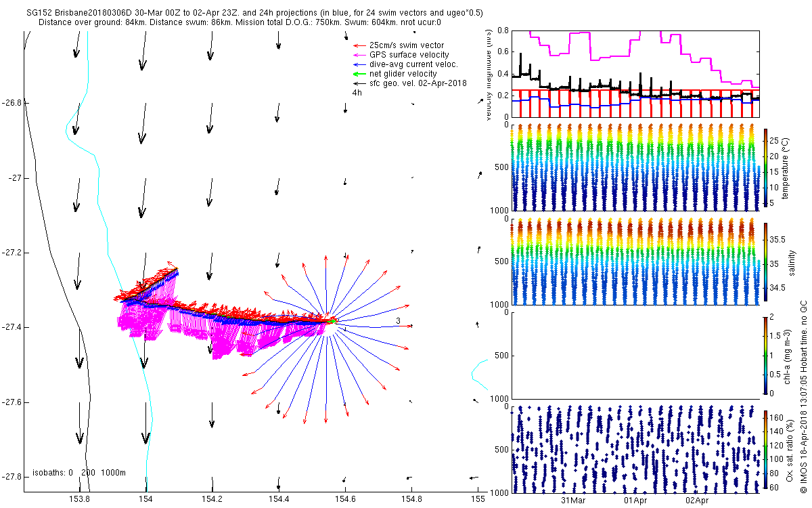Click the '4h' label below the legend
The image size is (812, 508).
pyautogui.click(x=357, y=93)
